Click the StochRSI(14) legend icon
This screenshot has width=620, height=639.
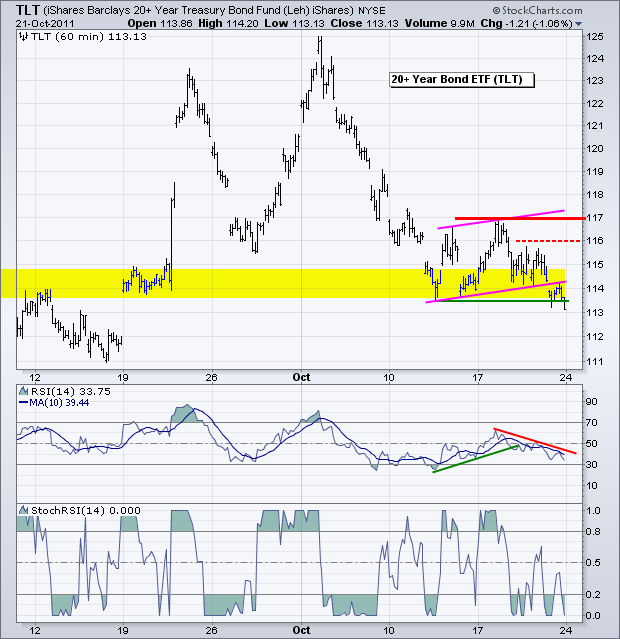point(24,510)
